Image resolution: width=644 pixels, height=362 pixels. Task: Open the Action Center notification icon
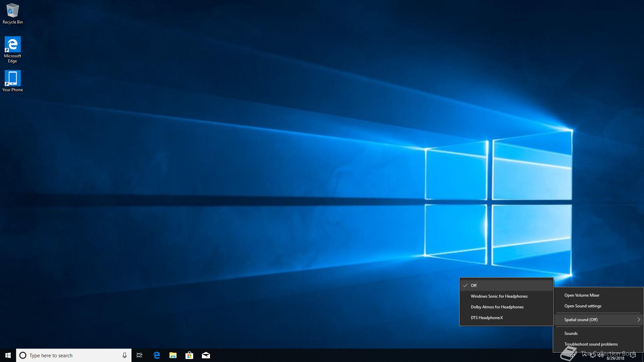(633, 355)
